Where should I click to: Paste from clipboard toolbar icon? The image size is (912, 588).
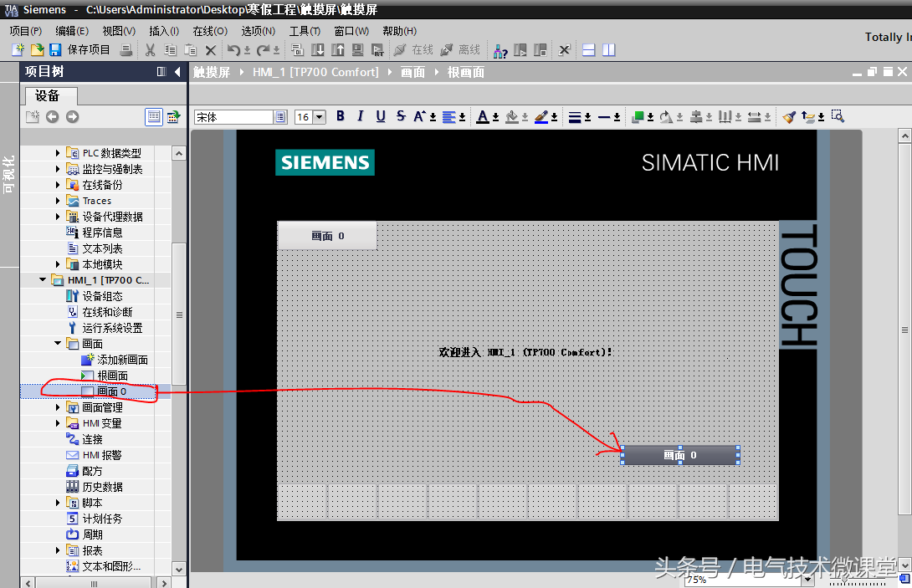(x=190, y=50)
